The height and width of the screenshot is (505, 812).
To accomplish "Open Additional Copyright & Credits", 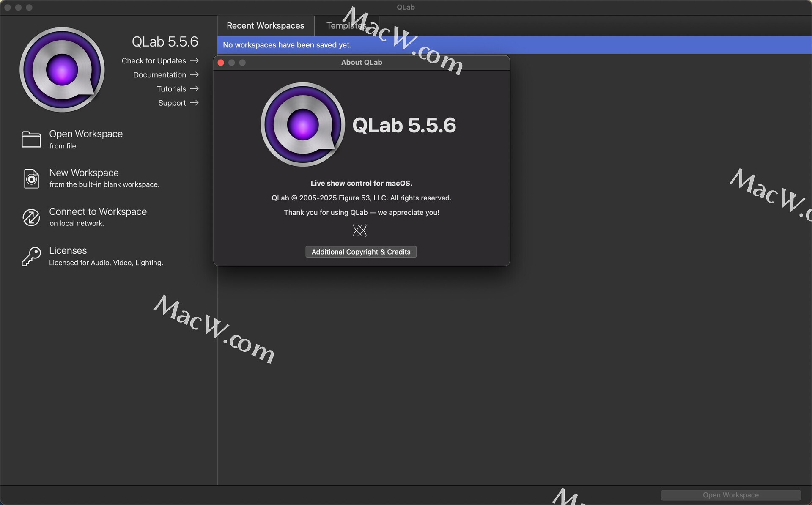I will coord(361,252).
